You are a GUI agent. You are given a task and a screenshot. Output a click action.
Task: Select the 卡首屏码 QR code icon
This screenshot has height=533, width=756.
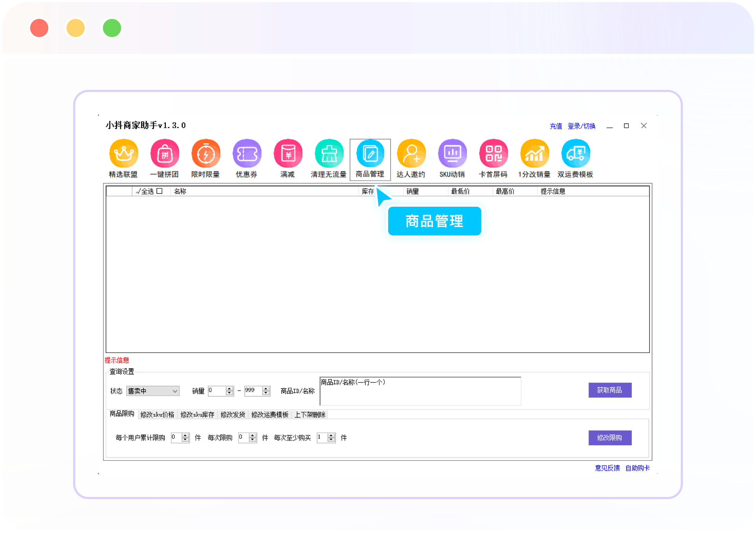493,154
